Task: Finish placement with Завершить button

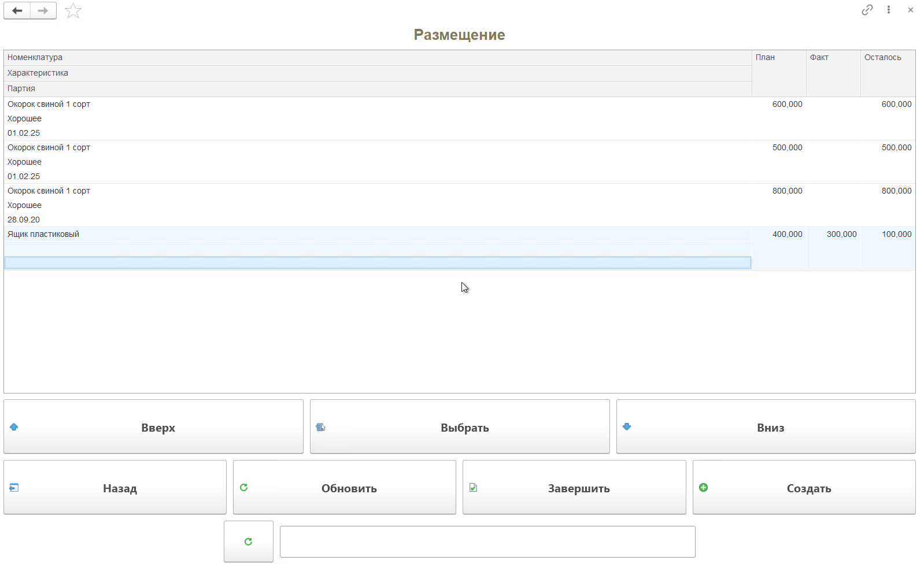Action: (x=574, y=488)
